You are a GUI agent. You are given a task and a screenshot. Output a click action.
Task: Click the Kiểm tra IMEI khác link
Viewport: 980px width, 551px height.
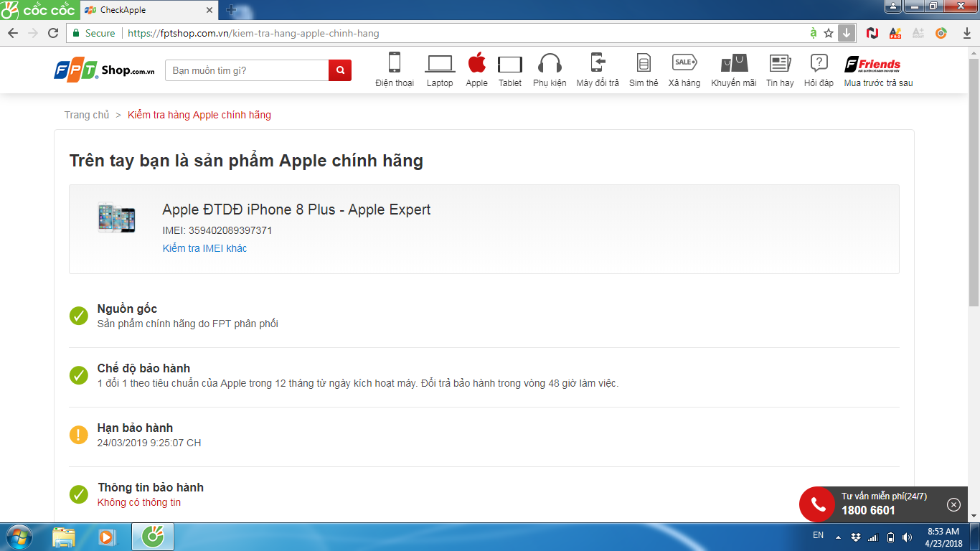[204, 248]
